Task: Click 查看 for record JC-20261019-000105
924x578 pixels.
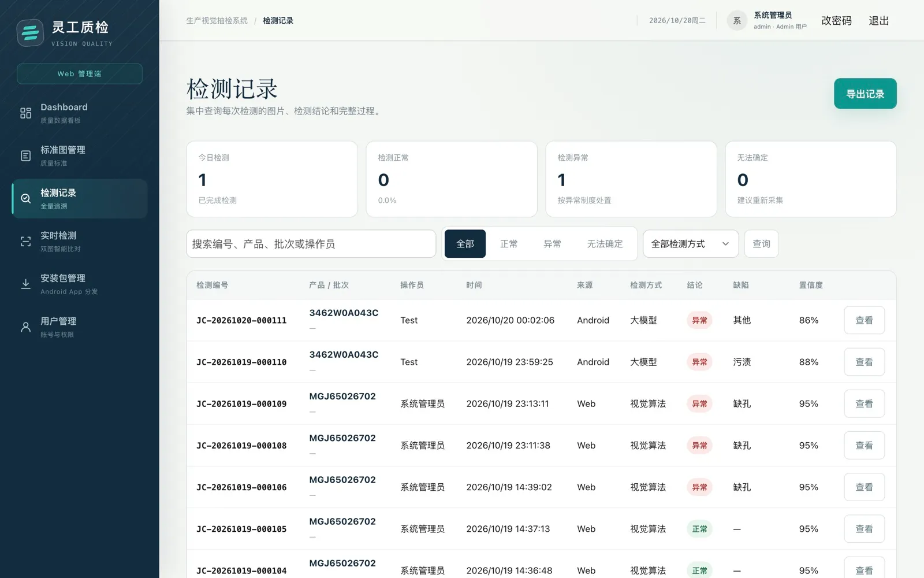Action: (864, 529)
